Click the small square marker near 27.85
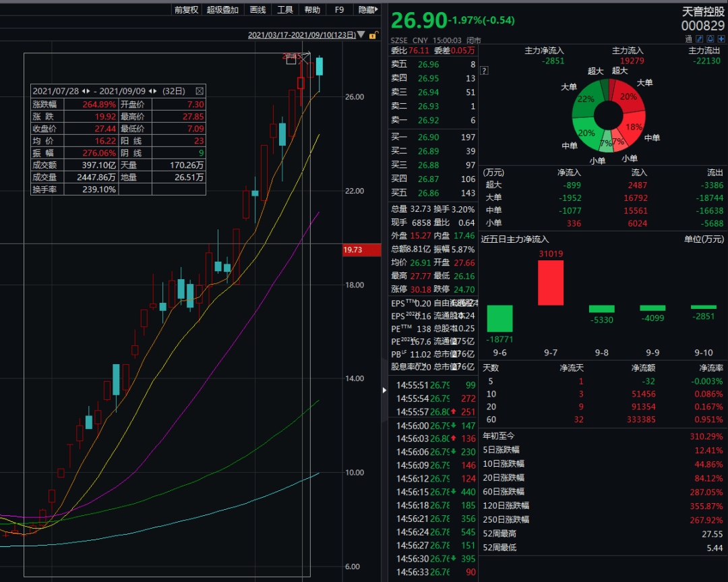Viewport: 728px width, 582px height. (291, 59)
